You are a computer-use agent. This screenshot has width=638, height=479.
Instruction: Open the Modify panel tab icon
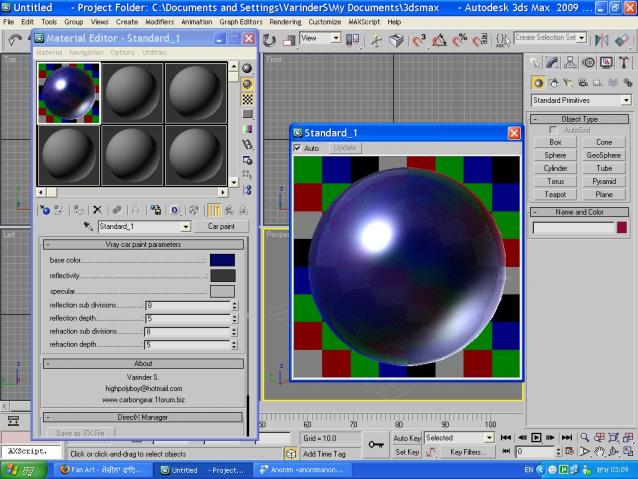point(553,63)
